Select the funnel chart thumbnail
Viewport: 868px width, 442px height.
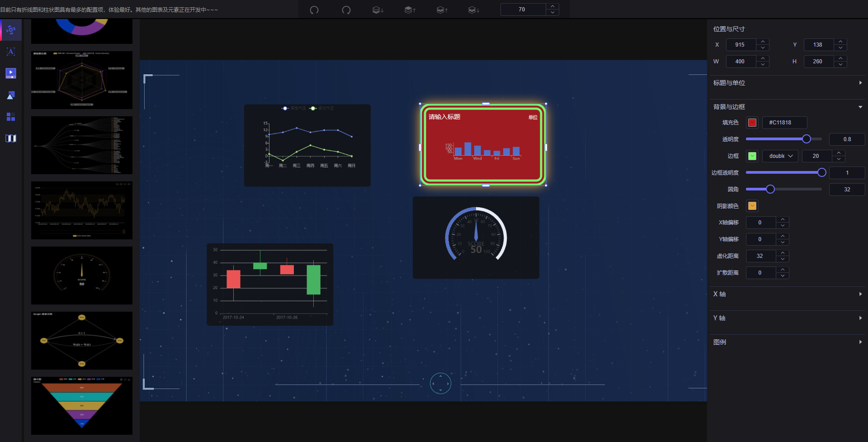point(82,406)
